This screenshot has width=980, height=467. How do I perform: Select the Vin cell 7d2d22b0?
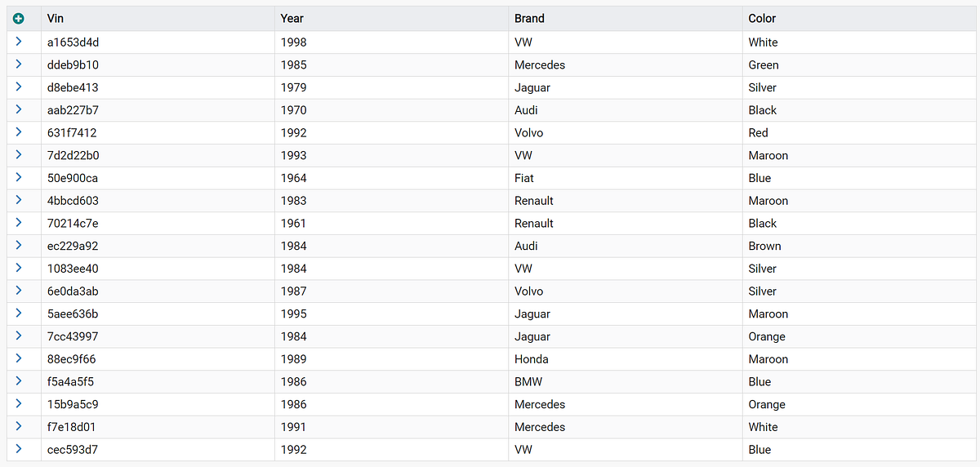[158, 155]
